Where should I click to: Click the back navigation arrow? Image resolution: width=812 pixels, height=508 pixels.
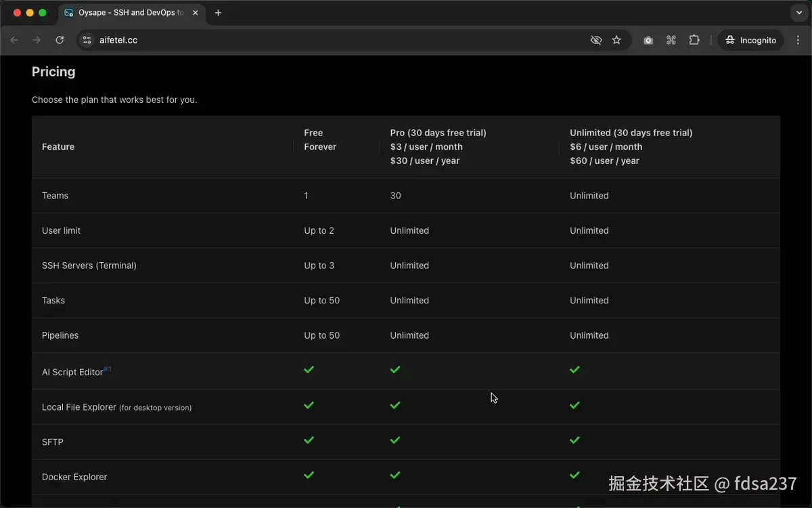[14, 41]
